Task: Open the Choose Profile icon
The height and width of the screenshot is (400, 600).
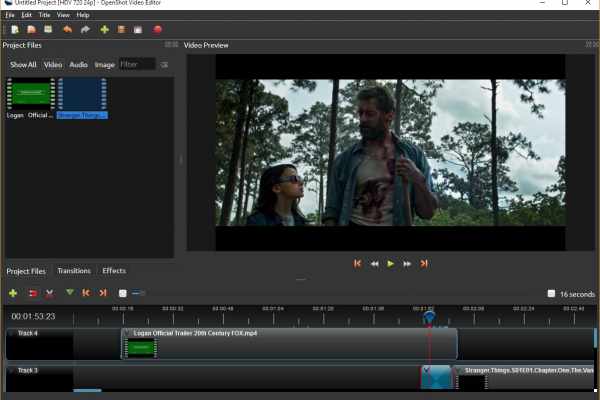Action: (121, 29)
